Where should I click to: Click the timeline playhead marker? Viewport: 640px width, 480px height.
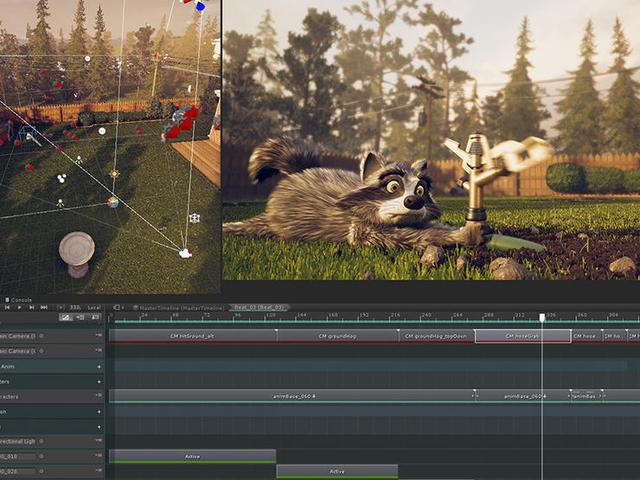pos(542,317)
